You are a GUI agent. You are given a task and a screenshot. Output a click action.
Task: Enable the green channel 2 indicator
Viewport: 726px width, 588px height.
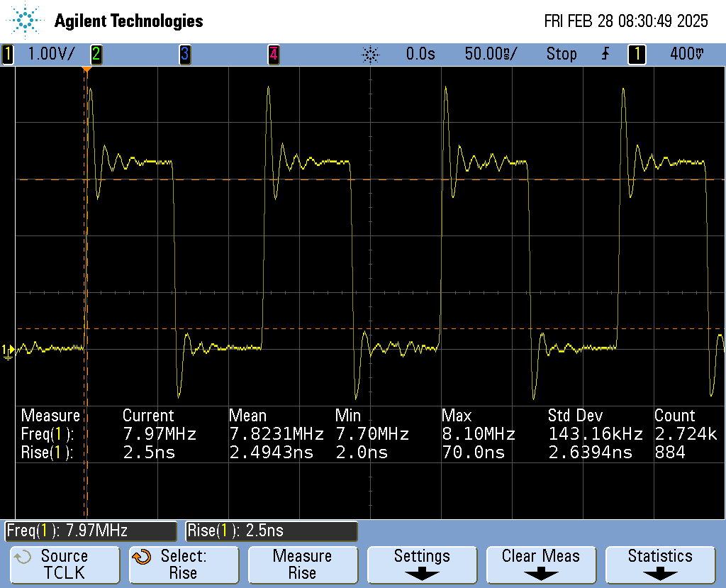point(96,54)
